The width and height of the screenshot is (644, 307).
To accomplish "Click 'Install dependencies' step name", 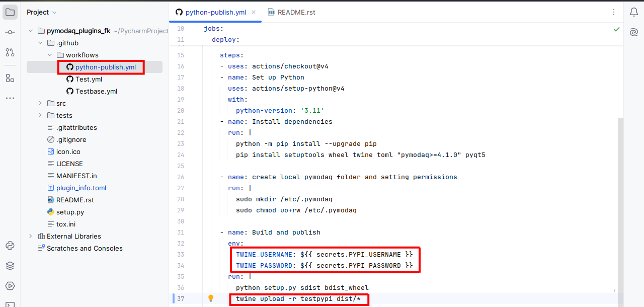I will [x=292, y=122].
